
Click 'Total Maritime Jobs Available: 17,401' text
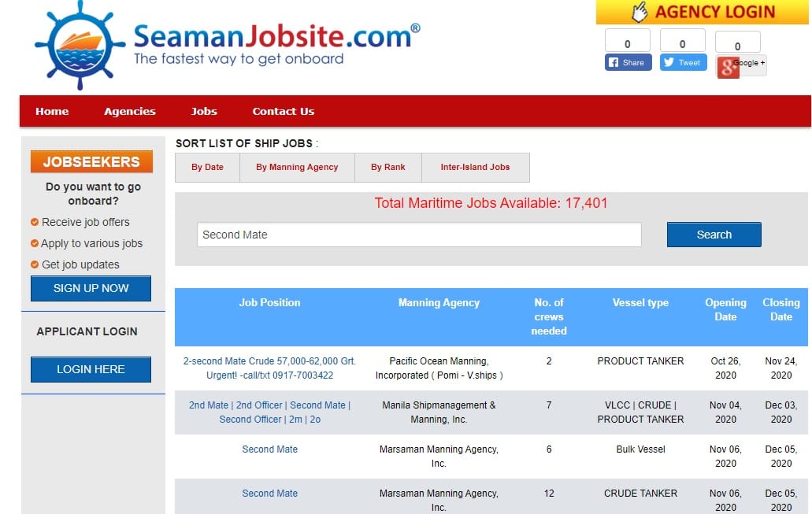click(x=491, y=203)
